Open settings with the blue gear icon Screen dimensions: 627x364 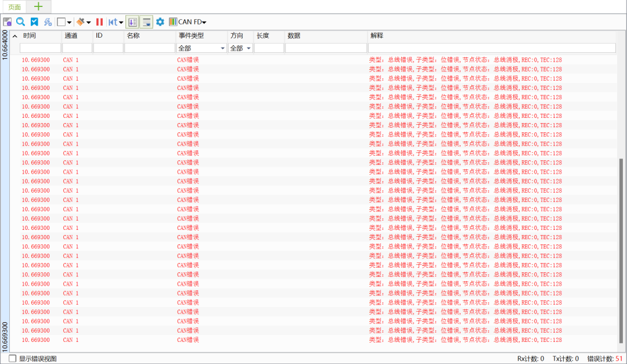pyautogui.click(x=160, y=22)
